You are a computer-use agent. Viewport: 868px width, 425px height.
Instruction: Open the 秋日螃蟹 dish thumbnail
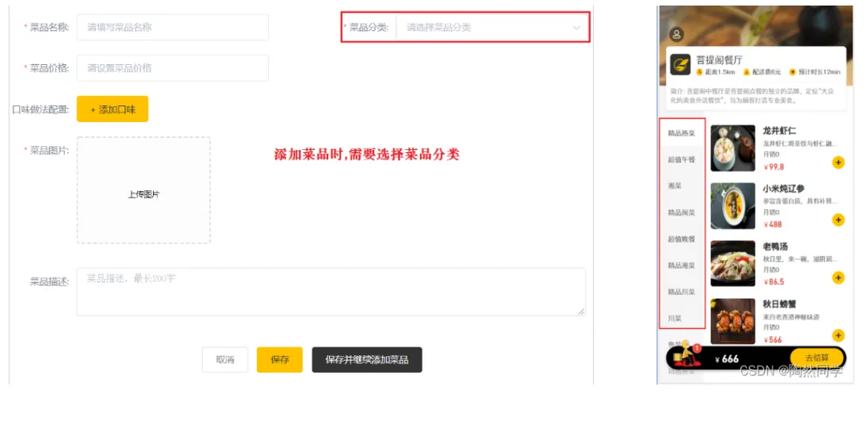click(x=733, y=321)
